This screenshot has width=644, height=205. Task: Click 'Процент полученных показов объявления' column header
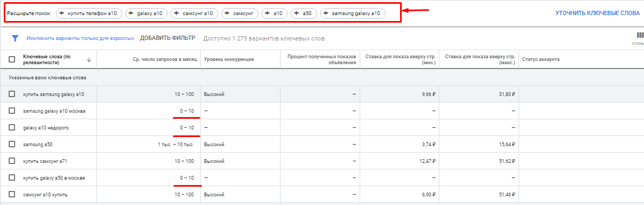321,60
